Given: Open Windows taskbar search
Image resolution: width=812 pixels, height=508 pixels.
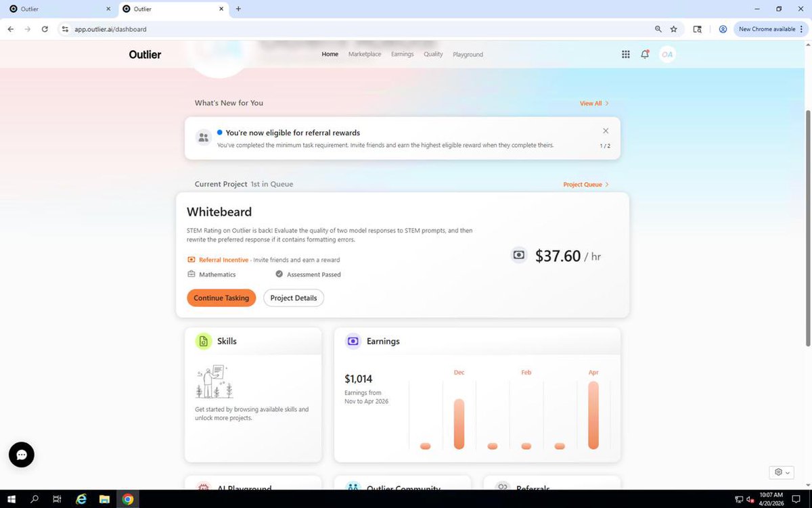Looking at the screenshot, I should coord(35,499).
